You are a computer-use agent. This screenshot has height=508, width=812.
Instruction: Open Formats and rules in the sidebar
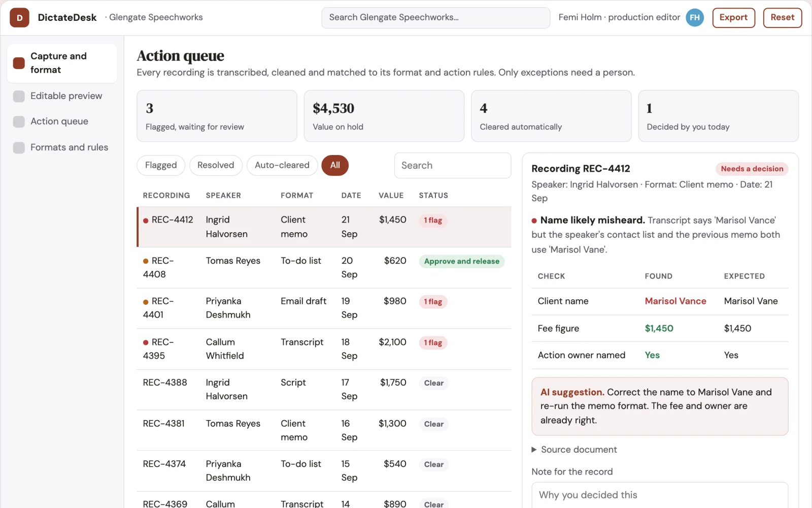[x=62, y=147]
